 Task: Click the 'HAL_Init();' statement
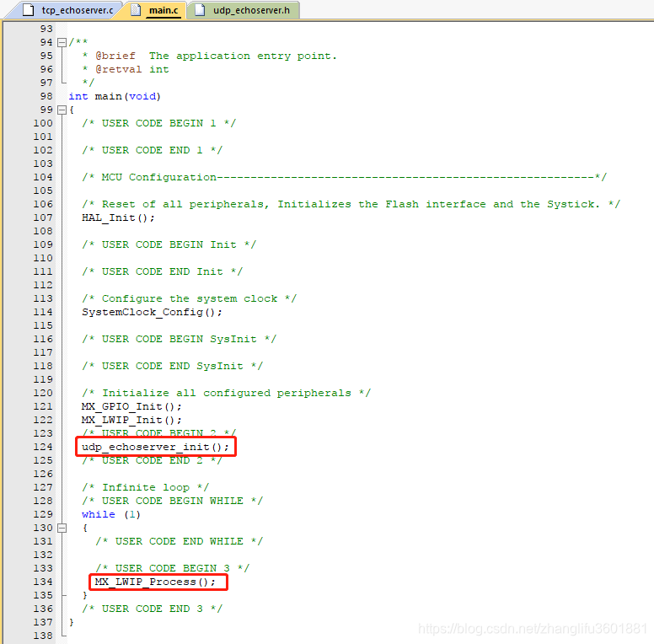118,217
